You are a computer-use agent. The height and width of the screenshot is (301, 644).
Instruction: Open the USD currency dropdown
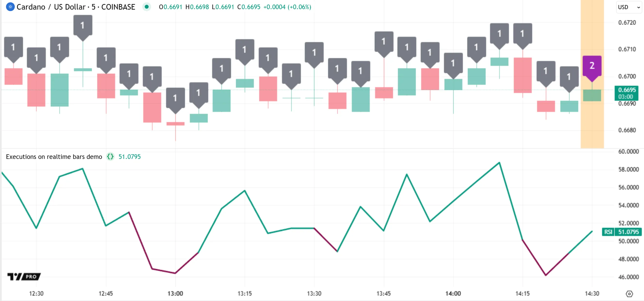[x=629, y=7]
